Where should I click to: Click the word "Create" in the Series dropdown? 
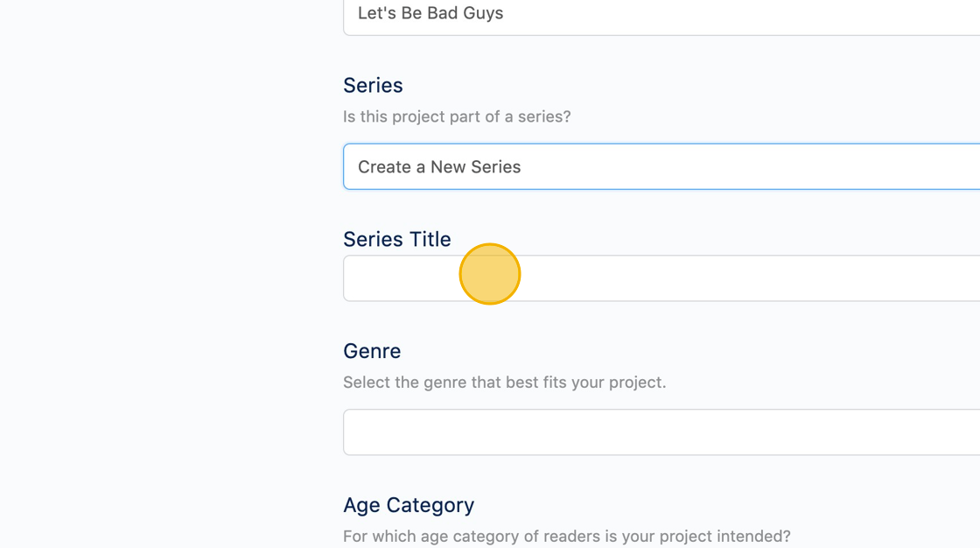384,167
